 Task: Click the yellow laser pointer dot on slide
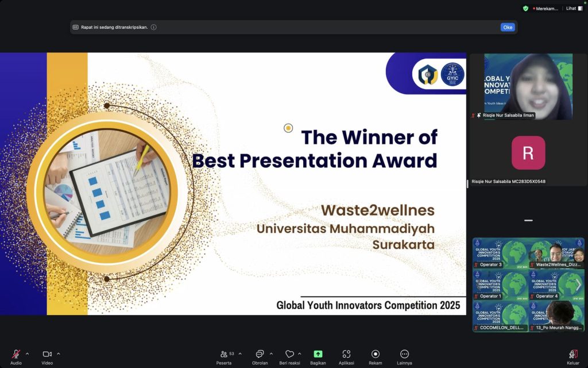click(x=288, y=128)
